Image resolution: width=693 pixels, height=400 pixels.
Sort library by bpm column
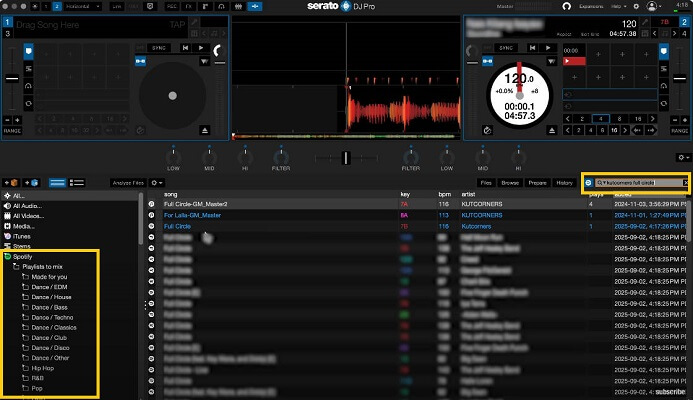tap(445, 194)
